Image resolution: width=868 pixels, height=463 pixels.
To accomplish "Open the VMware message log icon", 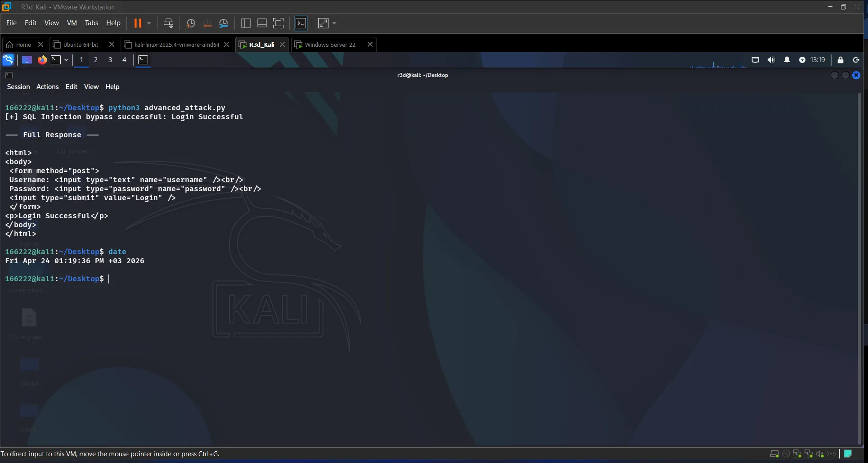I will point(848,454).
